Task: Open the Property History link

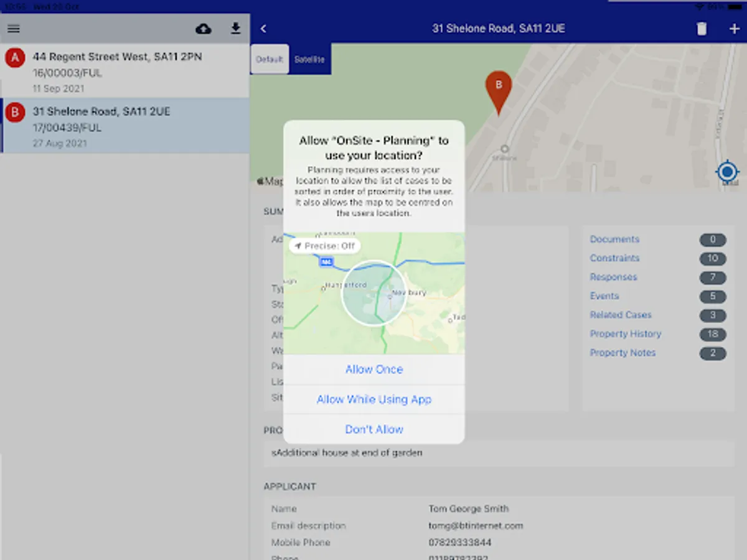Action: pos(626,334)
